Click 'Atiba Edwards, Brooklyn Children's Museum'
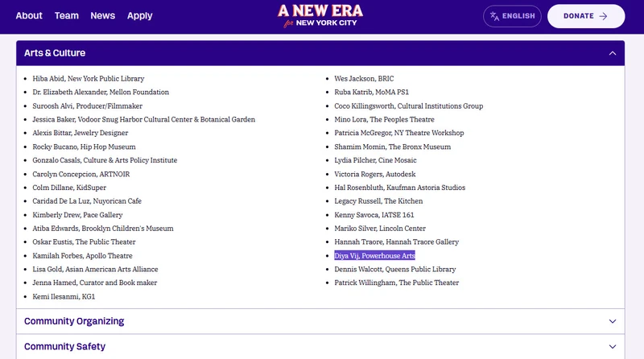Screen dimensions: 644x359 click(x=103, y=229)
